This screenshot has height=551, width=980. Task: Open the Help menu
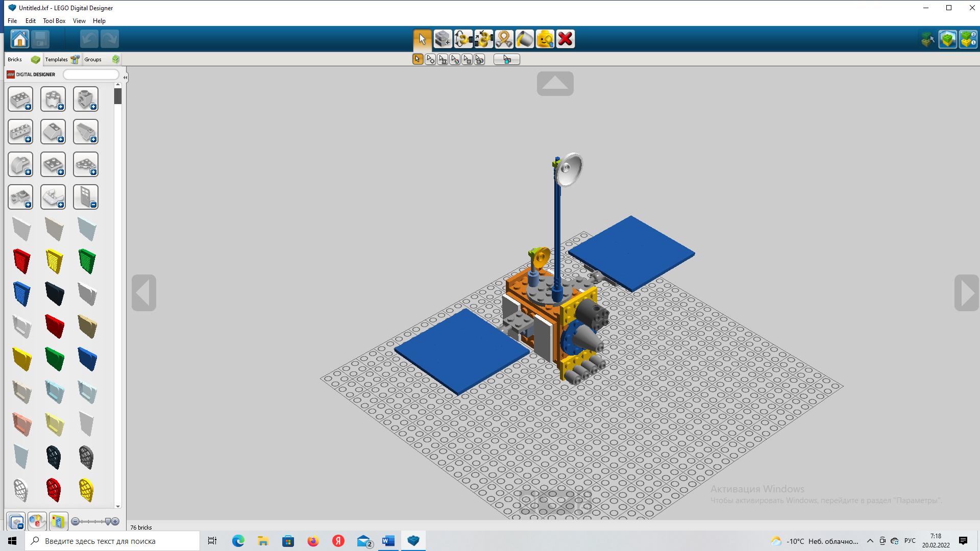pos(99,21)
